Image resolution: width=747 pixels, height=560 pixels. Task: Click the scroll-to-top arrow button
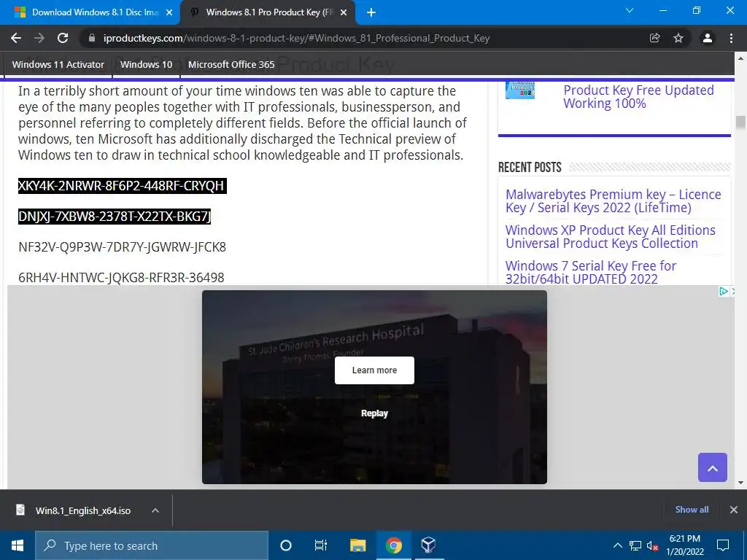713,467
